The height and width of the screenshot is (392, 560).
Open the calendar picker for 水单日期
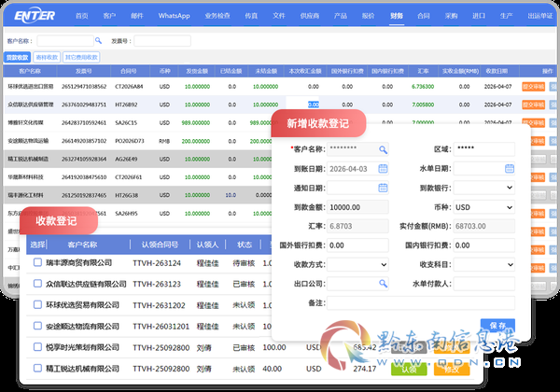pyautogui.click(x=510, y=169)
